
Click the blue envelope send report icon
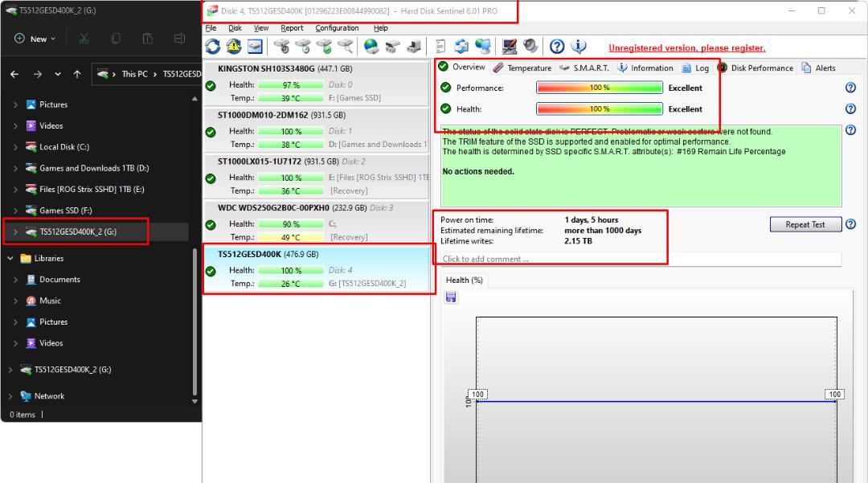[x=461, y=47]
